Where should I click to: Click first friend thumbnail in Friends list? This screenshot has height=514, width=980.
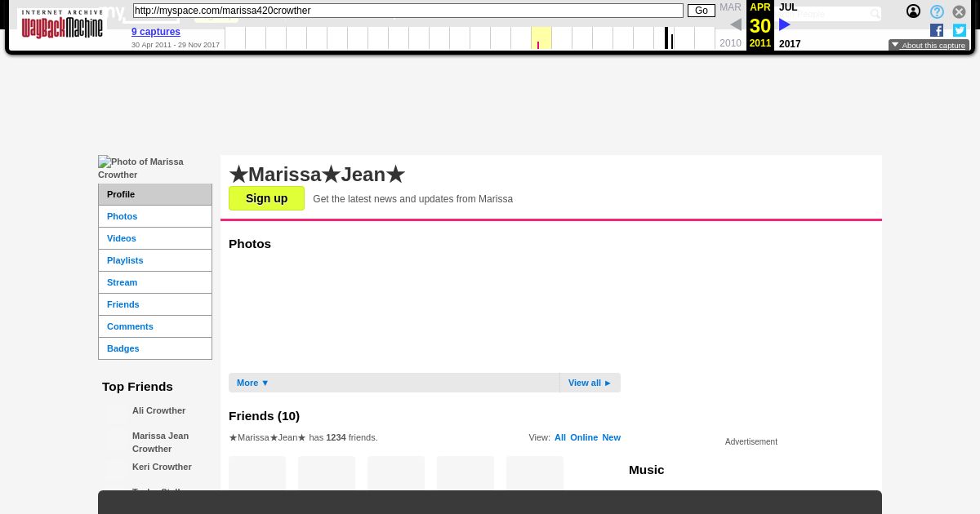pos(257,474)
